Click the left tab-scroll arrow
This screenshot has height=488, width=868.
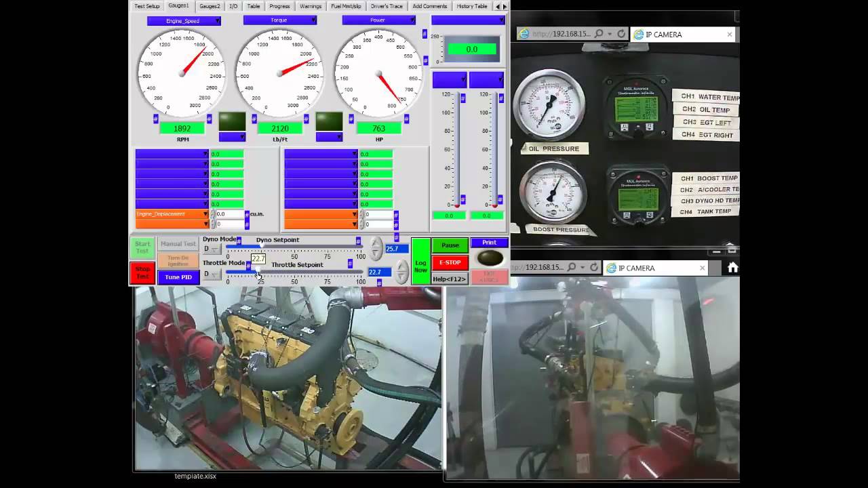click(x=498, y=6)
